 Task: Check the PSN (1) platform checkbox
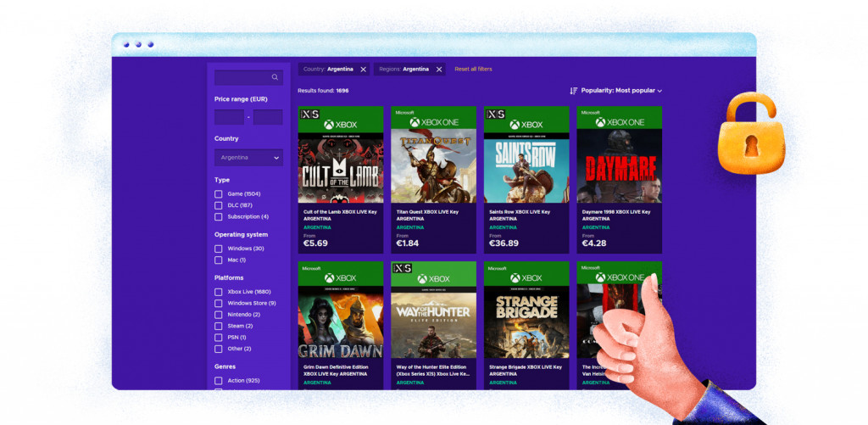click(218, 338)
